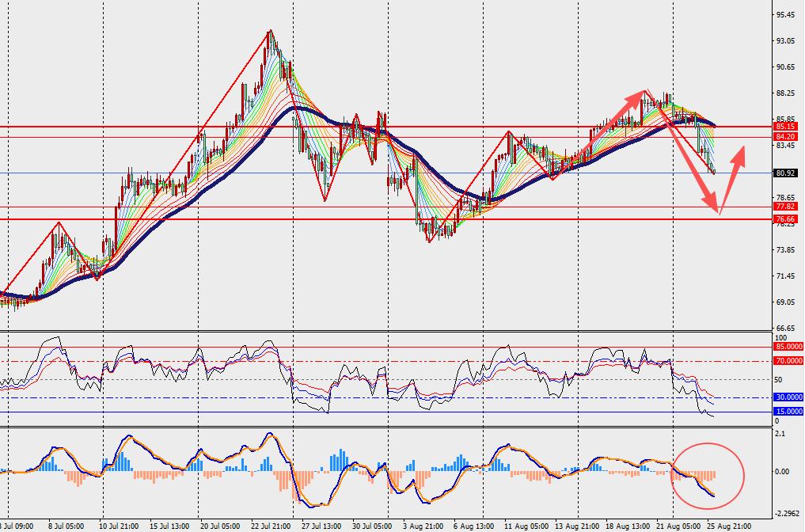Click the 10 Jul 21:00 time label
Viewport: 805px width, 532px height.
[119, 526]
